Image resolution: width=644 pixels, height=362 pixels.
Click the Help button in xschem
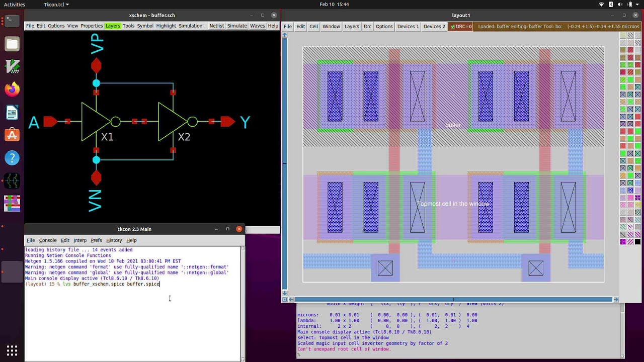(273, 26)
